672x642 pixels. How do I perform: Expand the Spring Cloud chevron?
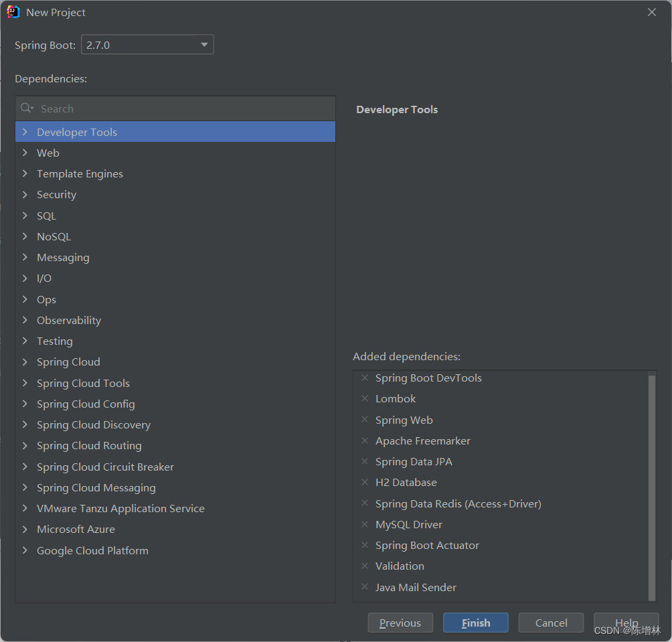pyautogui.click(x=25, y=362)
